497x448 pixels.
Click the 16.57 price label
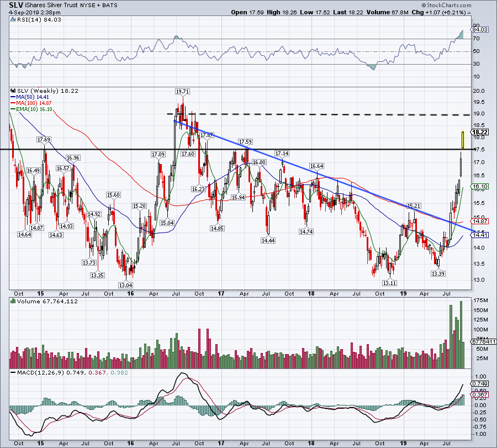[63, 168]
